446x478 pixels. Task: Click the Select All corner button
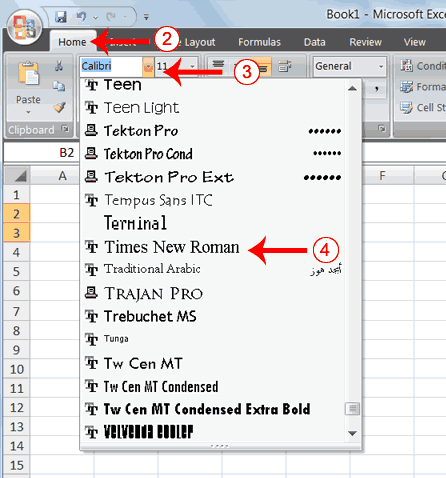click(17, 175)
